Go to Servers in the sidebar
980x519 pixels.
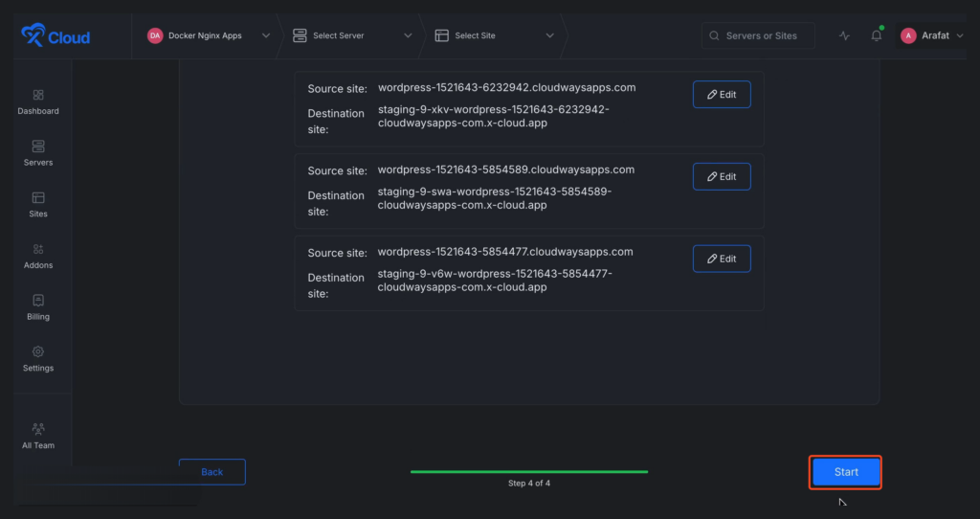point(38,153)
